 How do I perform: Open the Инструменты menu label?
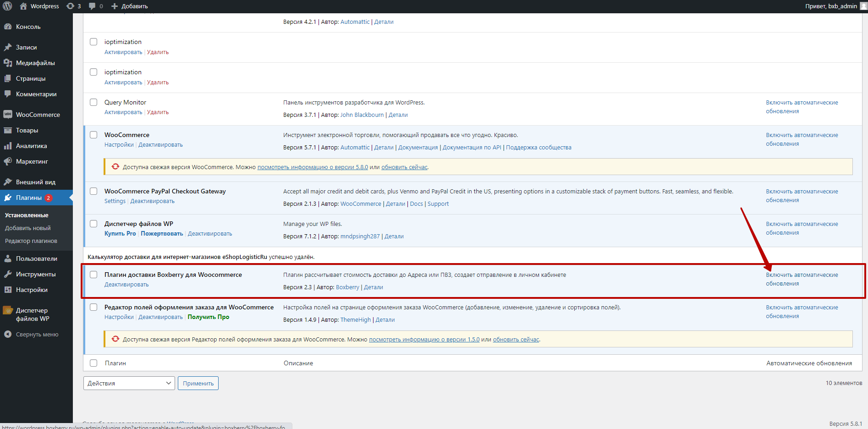point(36,274)
